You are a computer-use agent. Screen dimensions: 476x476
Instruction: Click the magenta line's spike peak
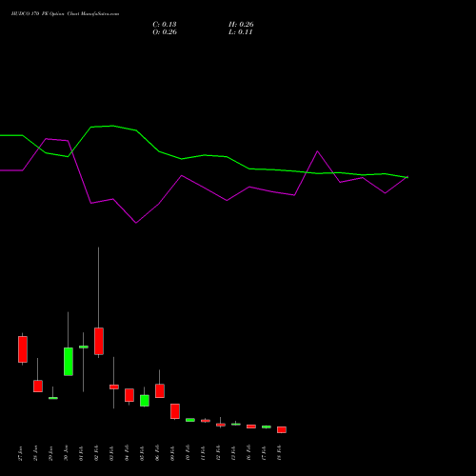pos(317,151)
